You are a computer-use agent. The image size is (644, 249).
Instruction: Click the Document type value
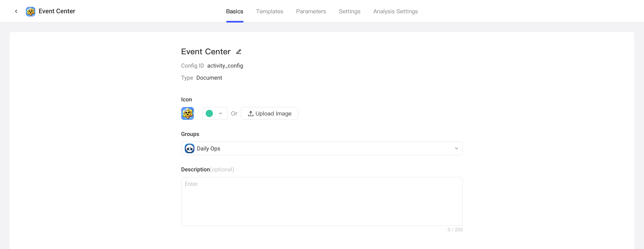pyautogui.click(x=209, y=78)
